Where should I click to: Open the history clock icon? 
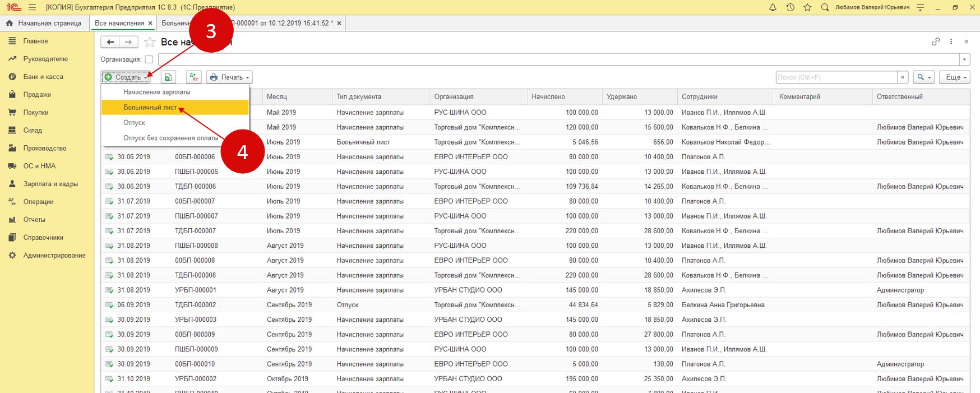tap(790, 7)
